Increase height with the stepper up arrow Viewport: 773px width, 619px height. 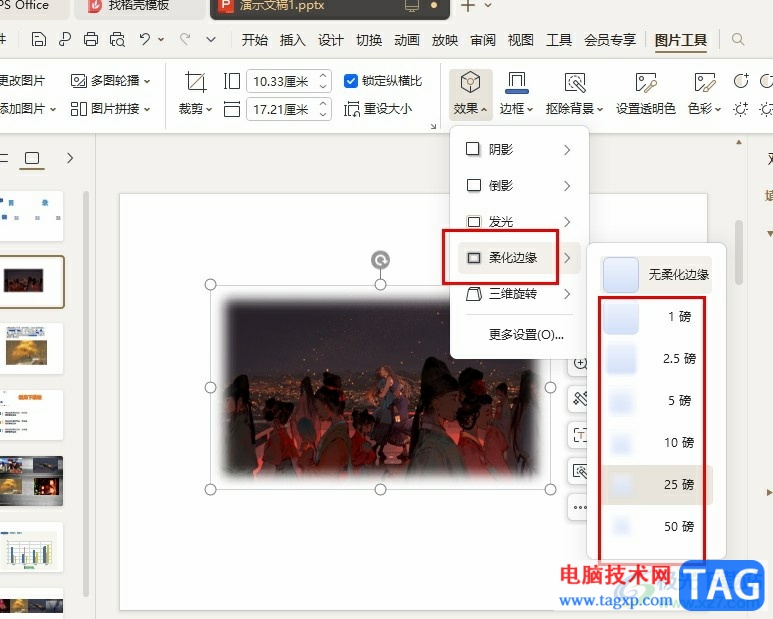coord(323,75)
